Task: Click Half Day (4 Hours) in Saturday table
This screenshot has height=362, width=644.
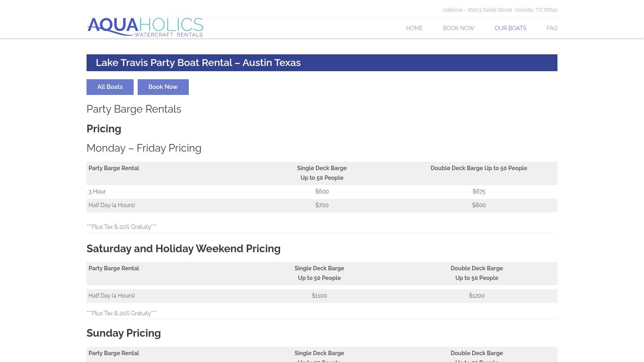Action: 111,296
